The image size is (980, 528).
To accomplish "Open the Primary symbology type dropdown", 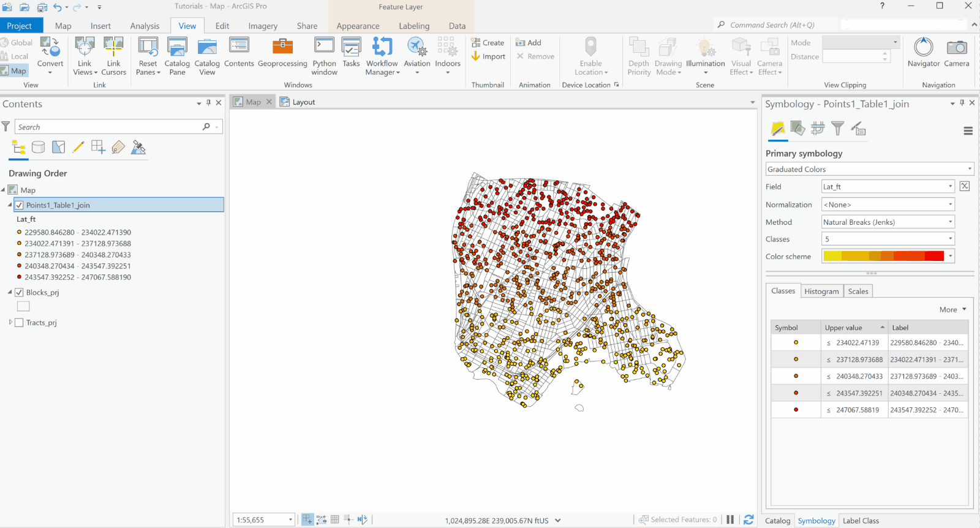I will 870,169.
